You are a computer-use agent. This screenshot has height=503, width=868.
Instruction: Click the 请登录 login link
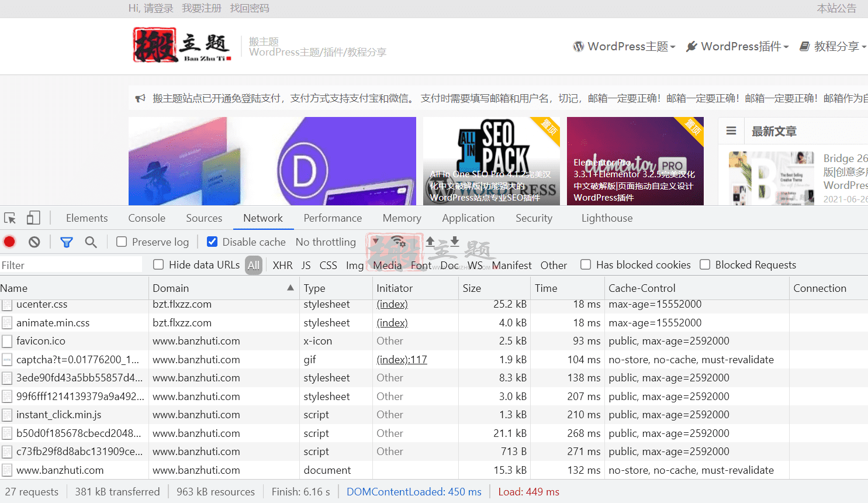158,8
